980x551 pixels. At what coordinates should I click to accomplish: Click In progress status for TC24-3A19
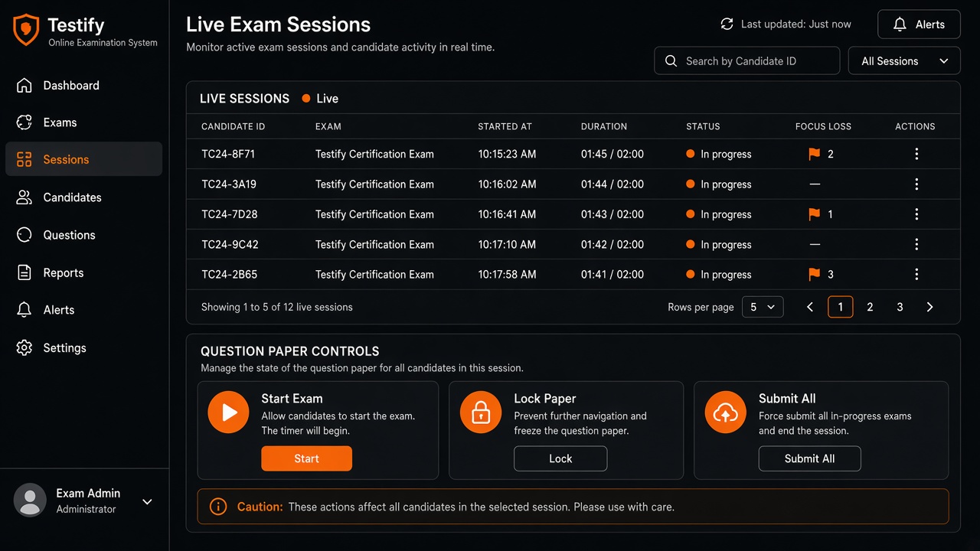coord(719,184)
